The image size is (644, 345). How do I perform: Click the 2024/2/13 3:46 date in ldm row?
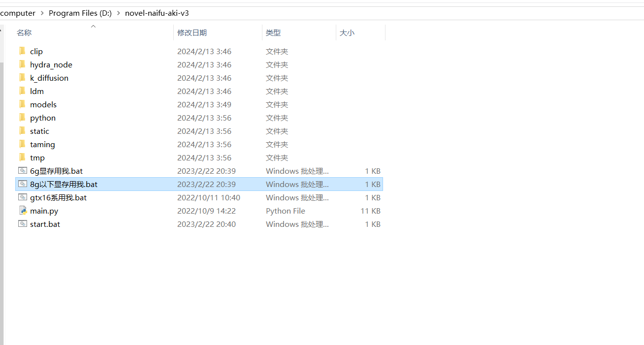204,91
